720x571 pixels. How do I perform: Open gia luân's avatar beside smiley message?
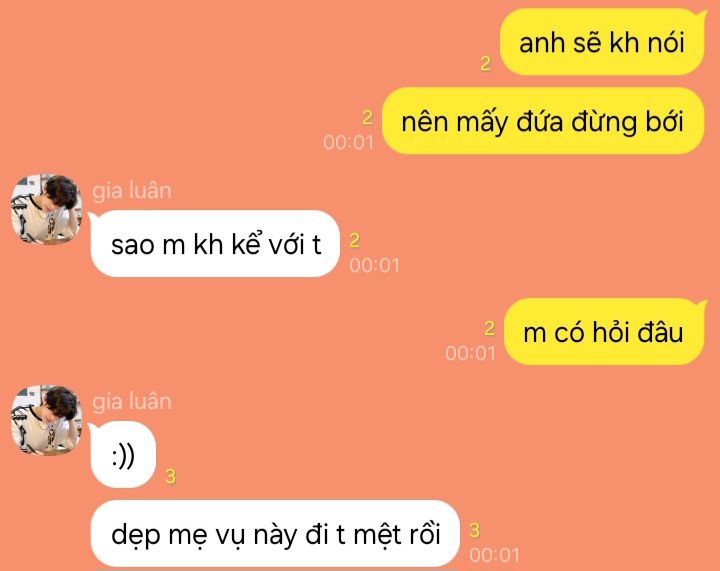pos(46,420)
